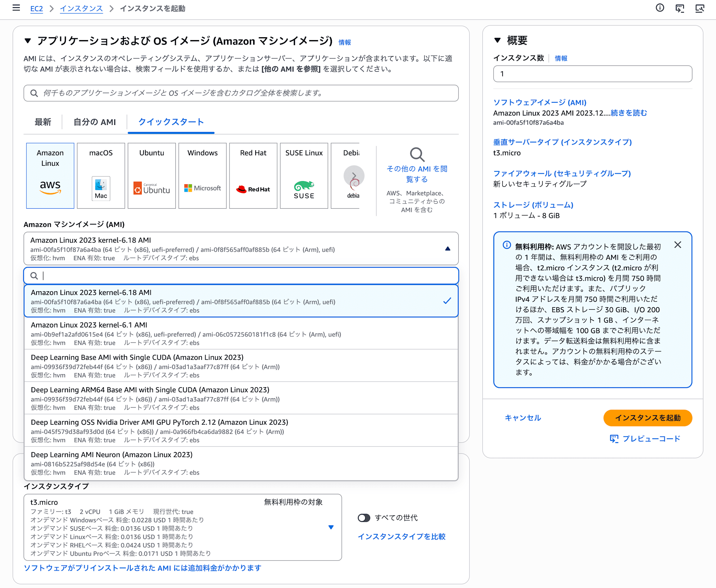Open 'ファイアウォール (セキュリティグループ)' summary link
Viewport: 716px width, 588px height.
pyautogui.click(x=562, y=174)
